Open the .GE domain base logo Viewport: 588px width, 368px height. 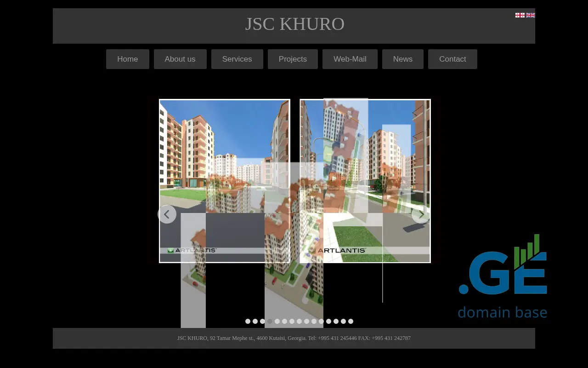tap(503, 277)
